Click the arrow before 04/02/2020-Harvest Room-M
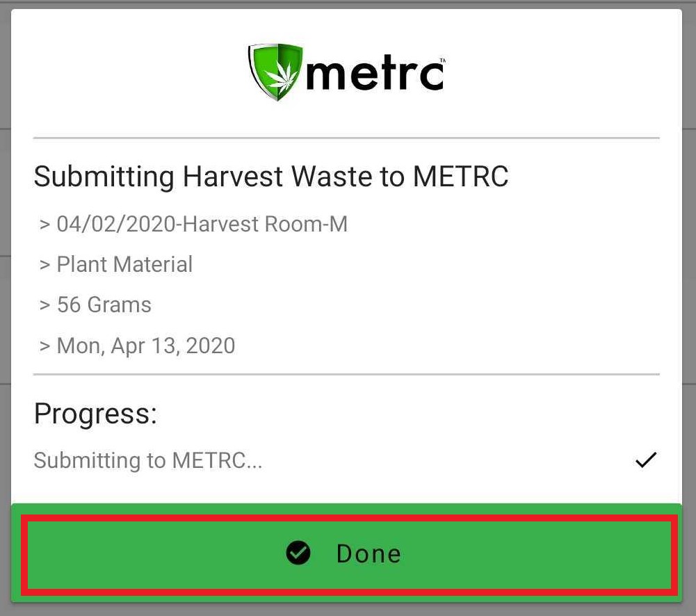The width and height of the screenshot is (696, 616). [x=44, y=225]
